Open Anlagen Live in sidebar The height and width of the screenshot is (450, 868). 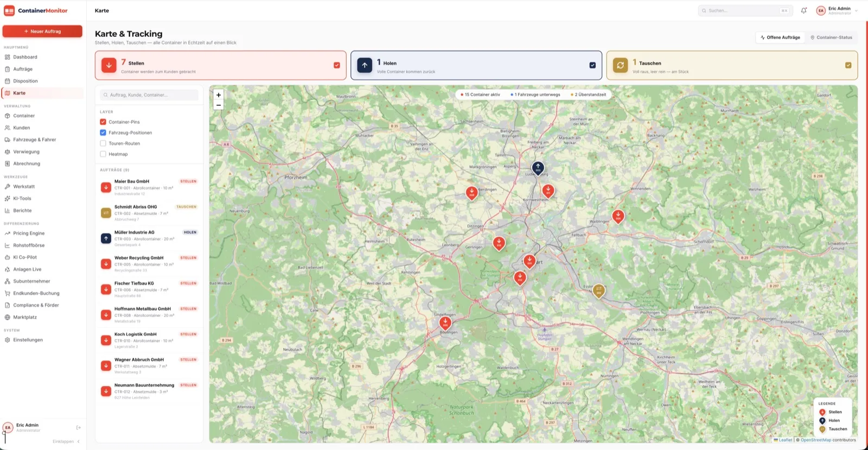[x=43, y=269]
